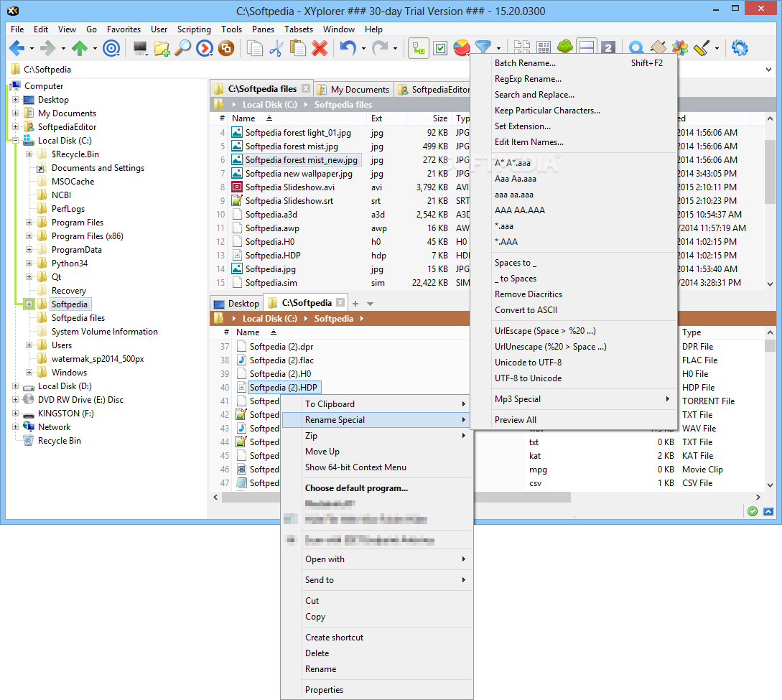Open the Undo dropdown arrow
This screenshot has height=700, width=782.
[x=363, y=49]
